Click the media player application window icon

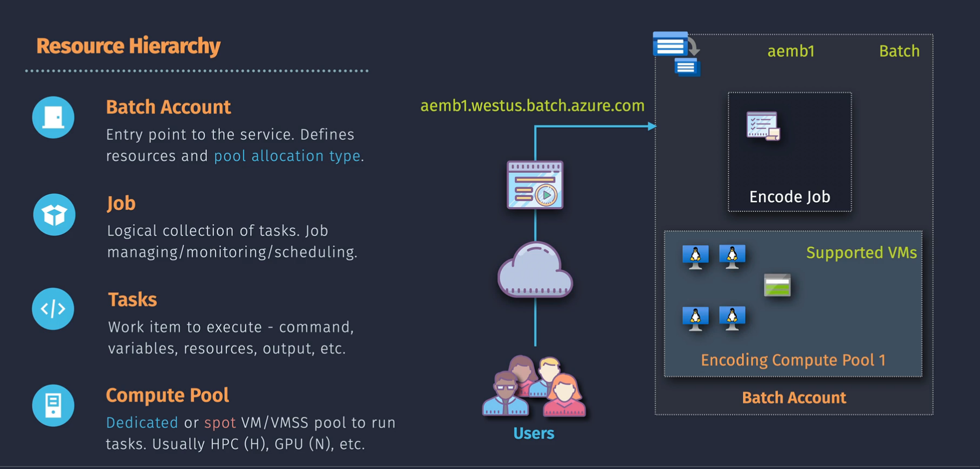(535, 185)
